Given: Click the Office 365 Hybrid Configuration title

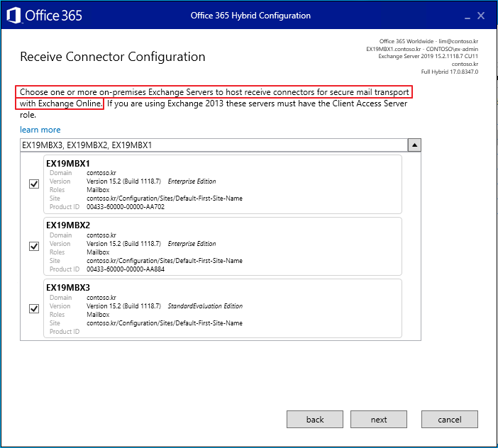Looking at the screenshot, I should (x=250, y=16).
